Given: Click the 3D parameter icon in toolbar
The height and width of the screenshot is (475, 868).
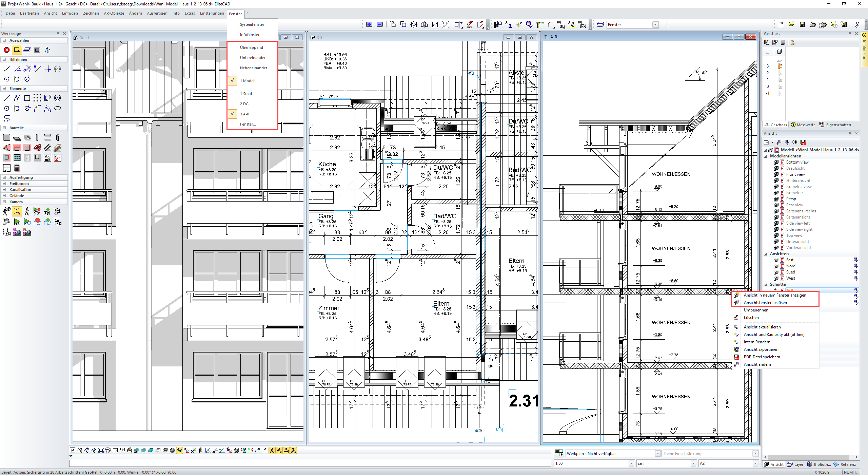Looking at the screenshot, I should click(561, 24).
